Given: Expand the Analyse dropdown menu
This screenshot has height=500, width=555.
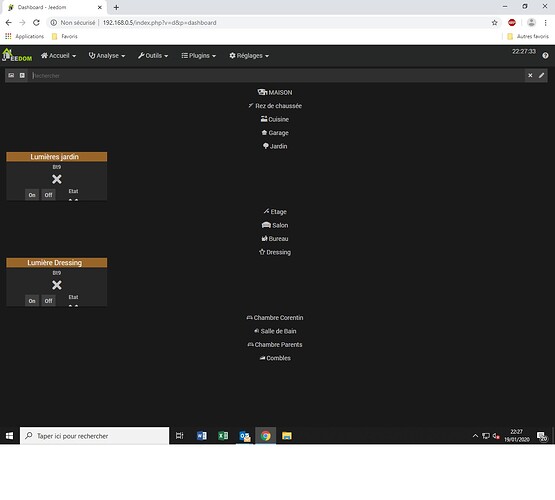Looking at the screenshot, I should pyautogui.click(x=107, y=56).
